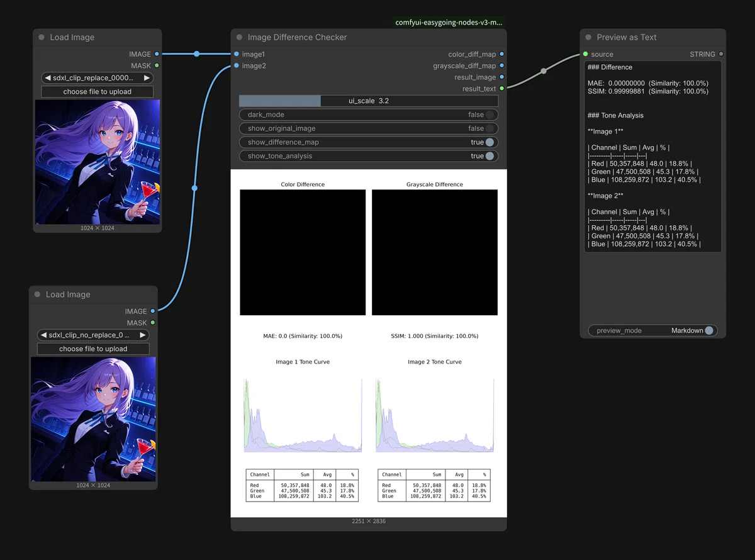Collapse the Preview as Text node dot
Screen dimensions: 755x560
[x=588, y=37]
